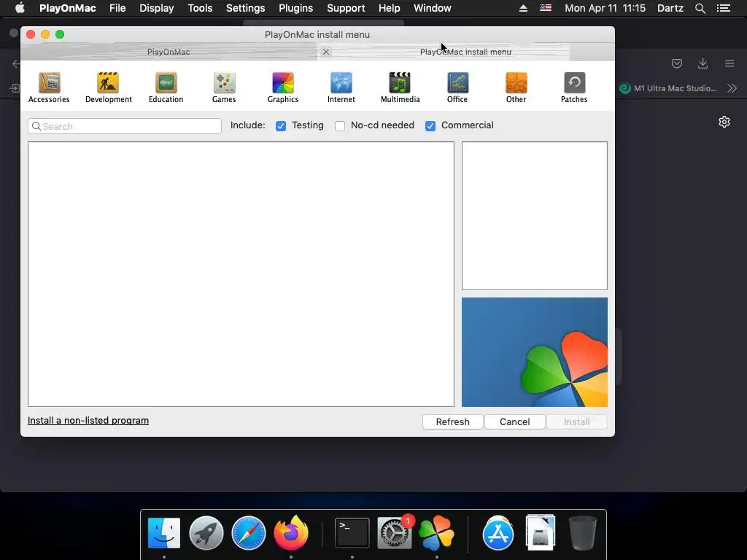Click the US flag input source icon
The height and width of the screenshot is (560, 747).
(546, 8)
